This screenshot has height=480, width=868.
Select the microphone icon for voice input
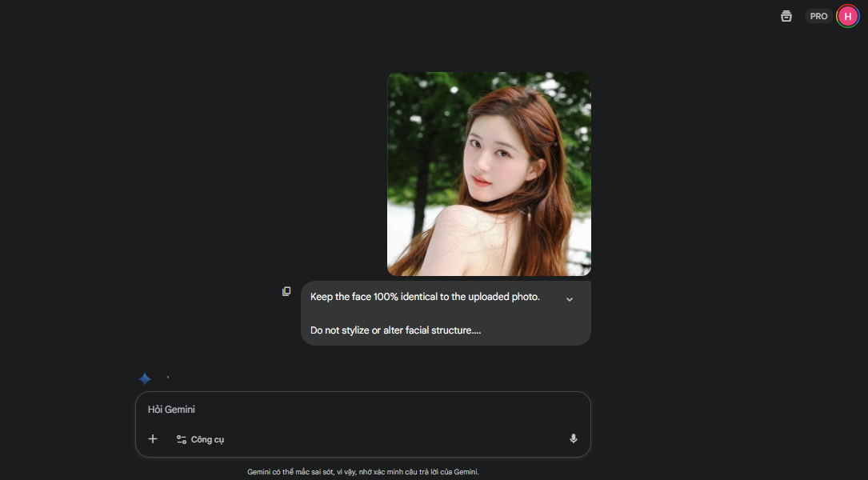573,438
